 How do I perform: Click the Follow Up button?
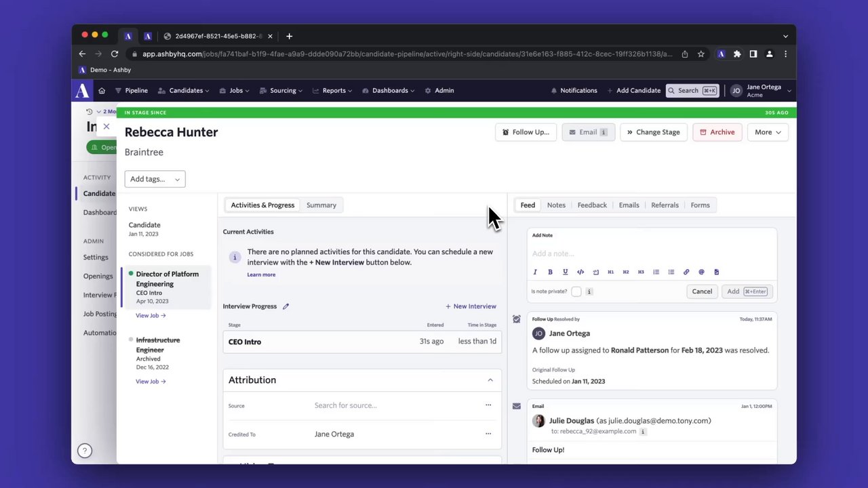tap(526, 132)
